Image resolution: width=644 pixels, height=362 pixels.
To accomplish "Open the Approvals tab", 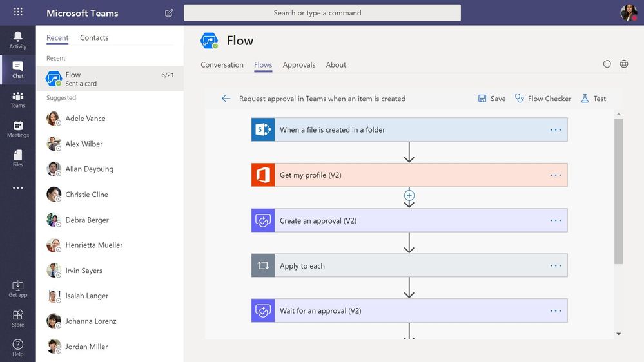I will [x=299, y=65].
